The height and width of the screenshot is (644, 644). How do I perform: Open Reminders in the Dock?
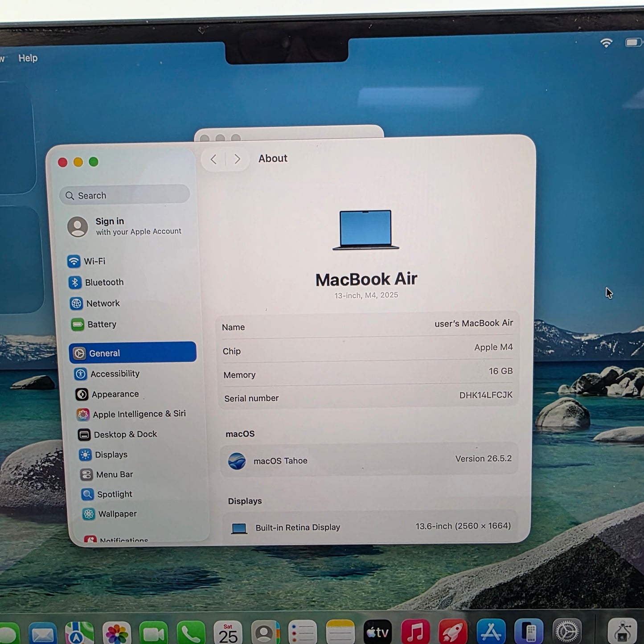click(x=303, y=633)
